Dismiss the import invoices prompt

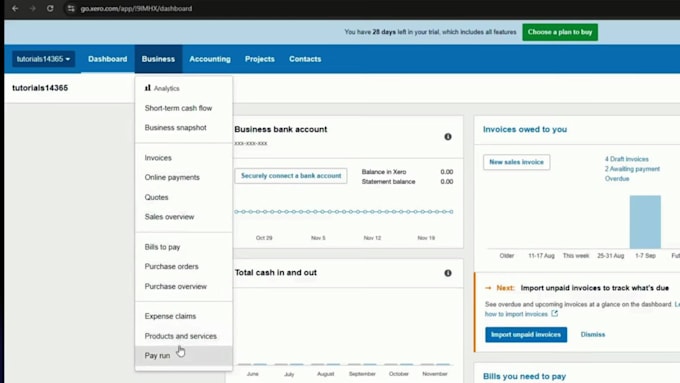click(x=593, y=334)
